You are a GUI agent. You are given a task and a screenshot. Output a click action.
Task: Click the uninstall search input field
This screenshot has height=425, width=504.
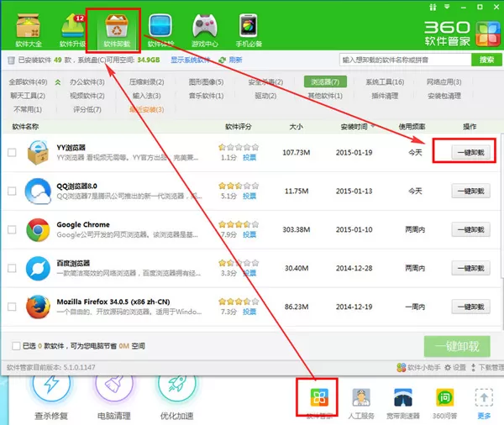coord(406,60)
